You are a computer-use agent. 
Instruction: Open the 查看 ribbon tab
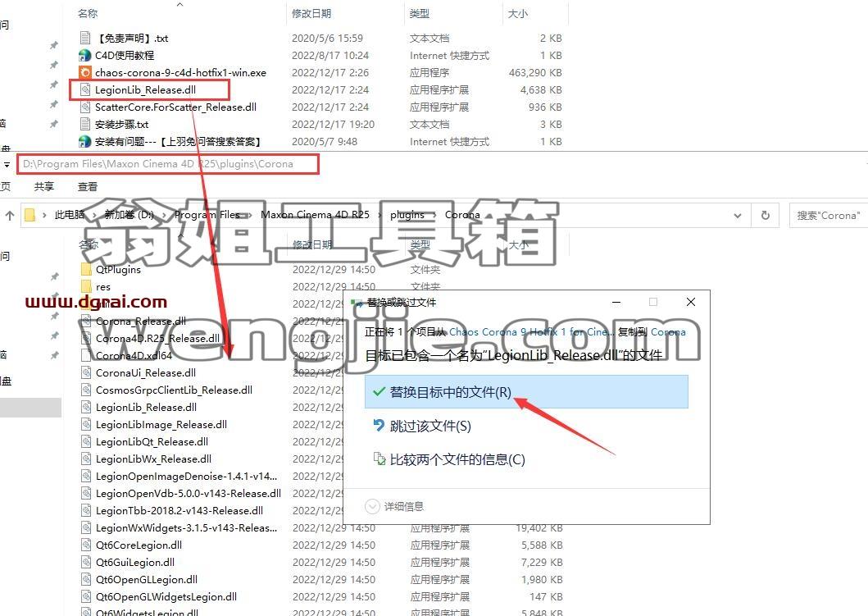pyautogui.click(x=88, y=187)
